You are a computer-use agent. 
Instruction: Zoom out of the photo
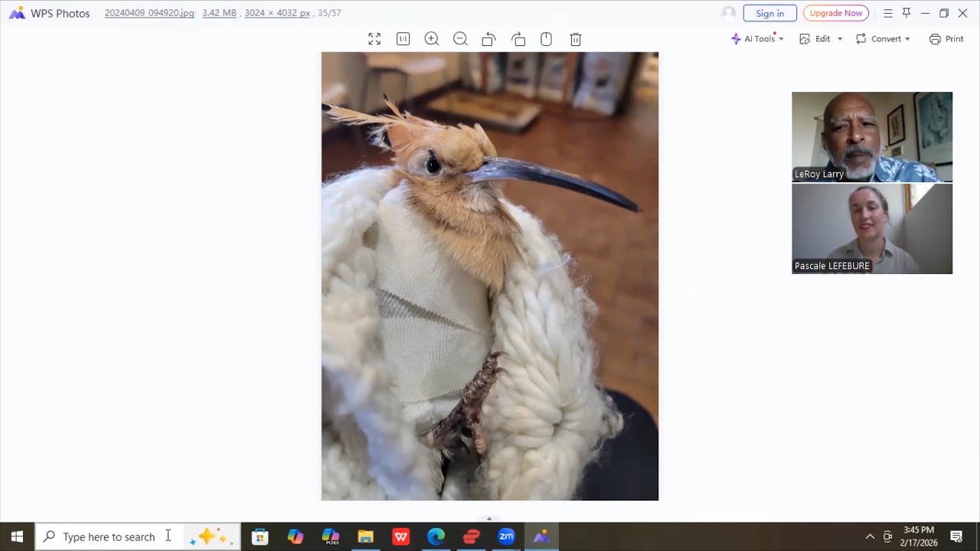[460, 39]
